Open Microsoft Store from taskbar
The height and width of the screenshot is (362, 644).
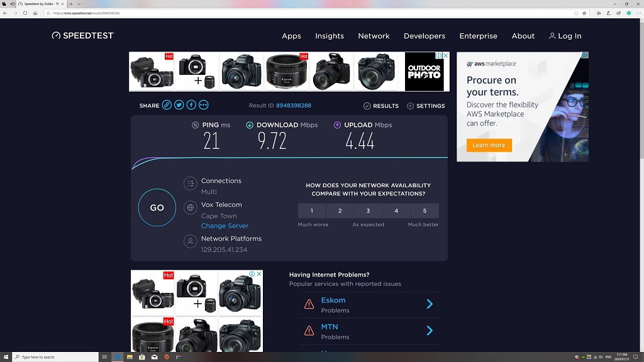pyautogui.click(x=142, y=357)
